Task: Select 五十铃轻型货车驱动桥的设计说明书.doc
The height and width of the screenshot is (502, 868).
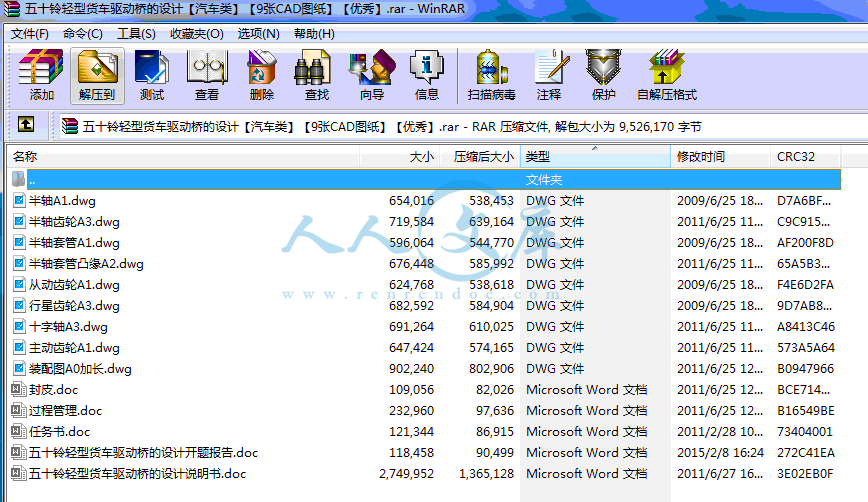Action: (x=137, y=474)
